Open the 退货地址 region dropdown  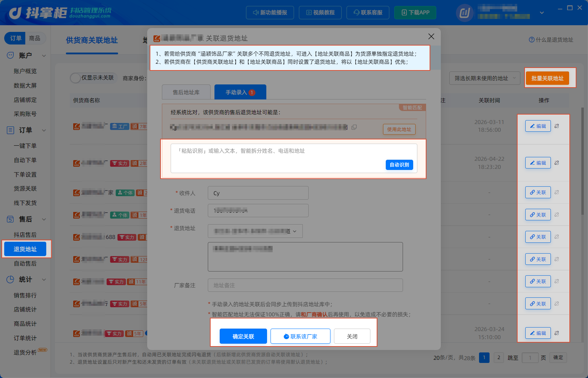click(x=255, y=231)
